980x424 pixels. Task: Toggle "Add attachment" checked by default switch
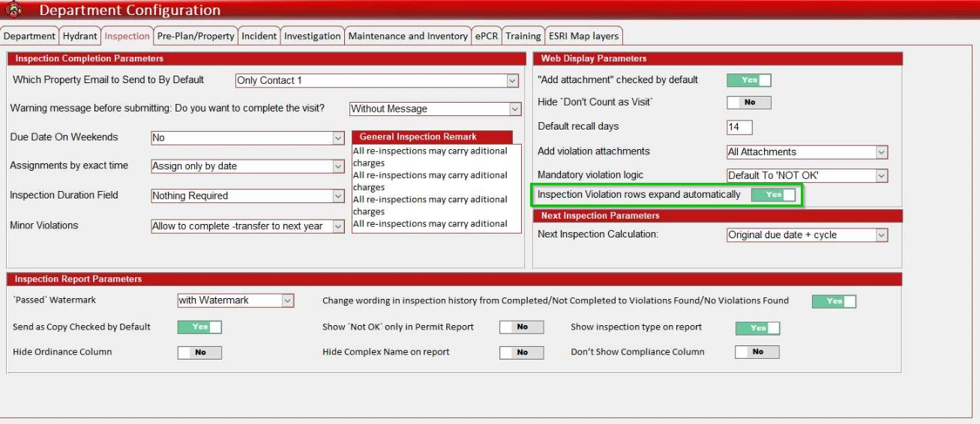(748, 80)
